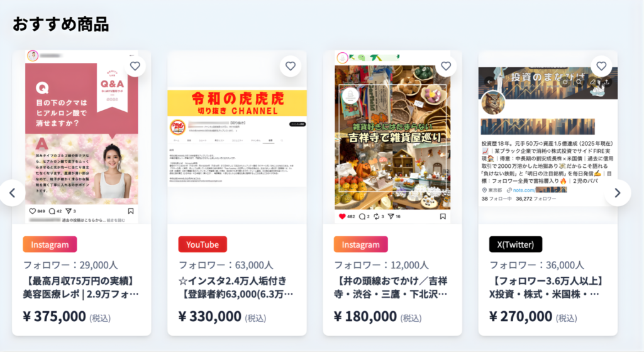The width and height of the screenshot is (644, 352).
Task: Open the 令和の虎 channel thumbnail
Action: [x=237, y=137]
